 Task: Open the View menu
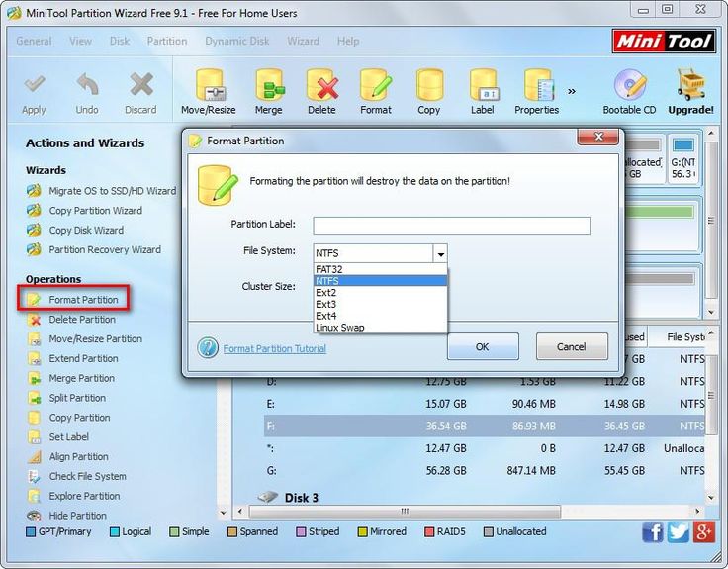coord(80,42)
